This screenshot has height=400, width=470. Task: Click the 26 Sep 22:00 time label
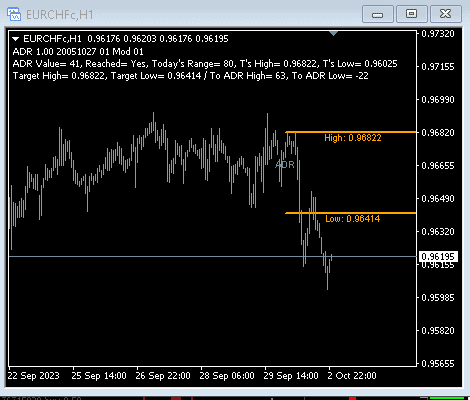[163, 376]
